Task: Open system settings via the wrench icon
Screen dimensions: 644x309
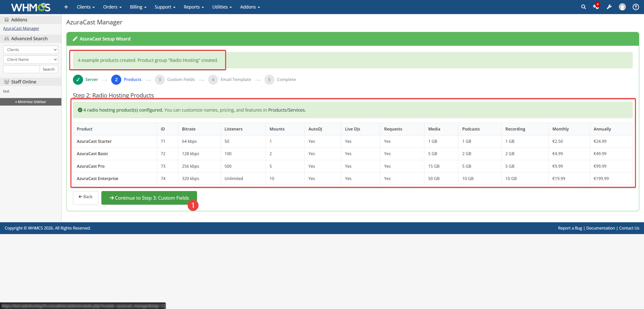Action: click(x=609, y=7)
